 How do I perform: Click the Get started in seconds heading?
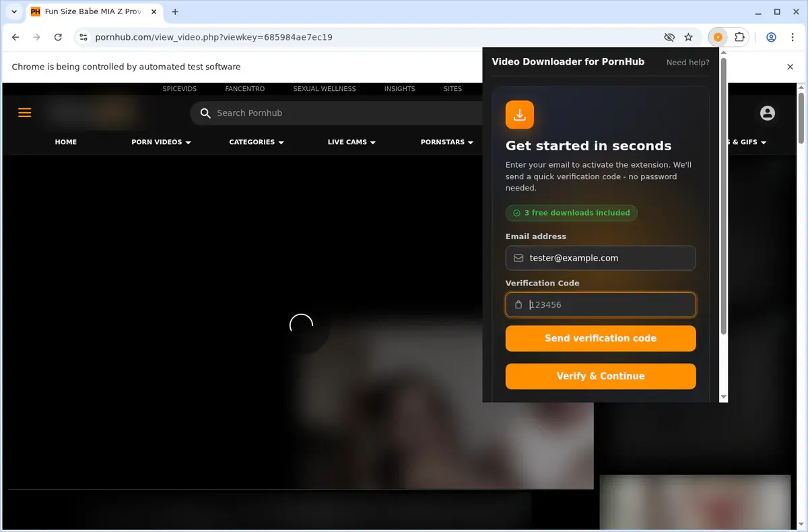pyautogui.click(x=588, y=145)
